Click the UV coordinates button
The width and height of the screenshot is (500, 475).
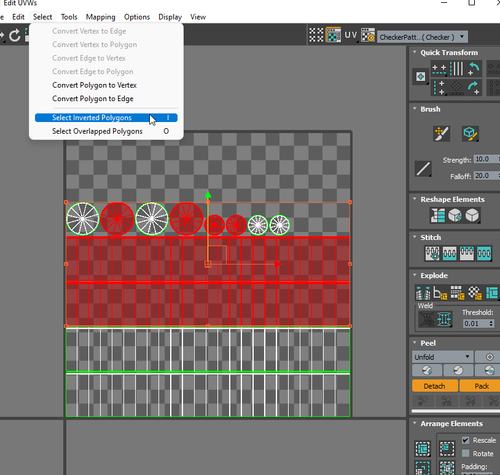coord(351,35)
